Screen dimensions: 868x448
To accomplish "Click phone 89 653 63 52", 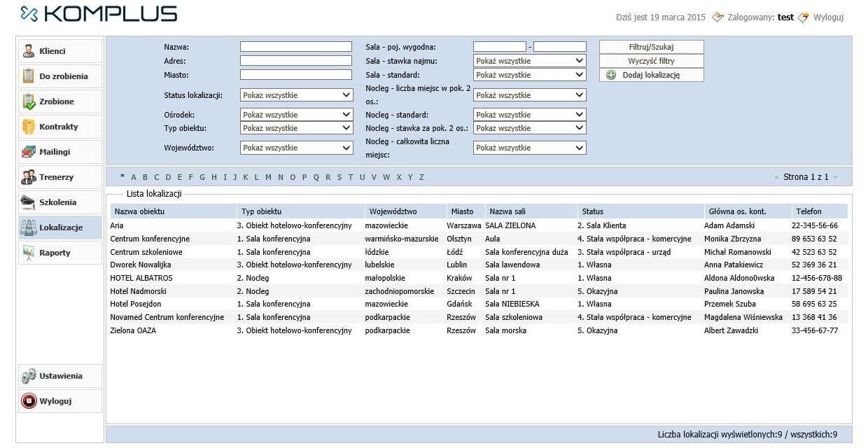I will [x=814, y=239].
